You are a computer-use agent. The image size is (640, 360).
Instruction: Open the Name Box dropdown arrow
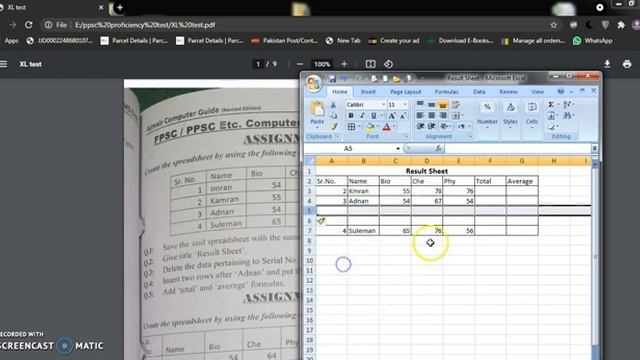click(x=398, y=149)
